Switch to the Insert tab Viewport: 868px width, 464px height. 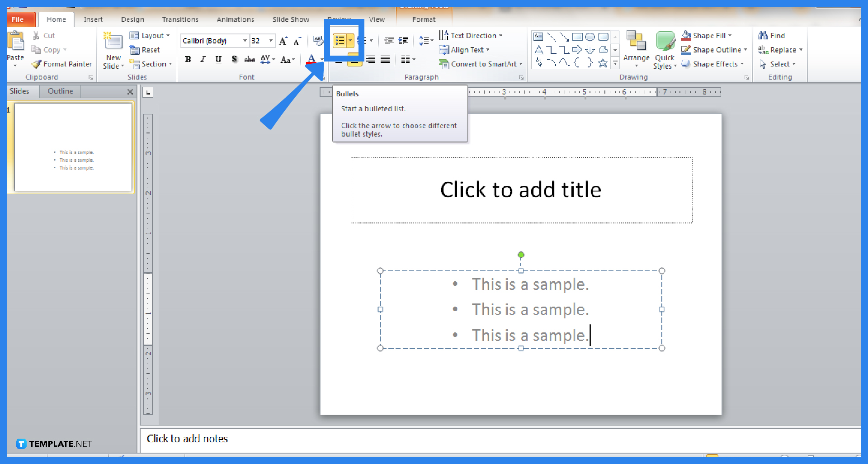pos(93,19)
